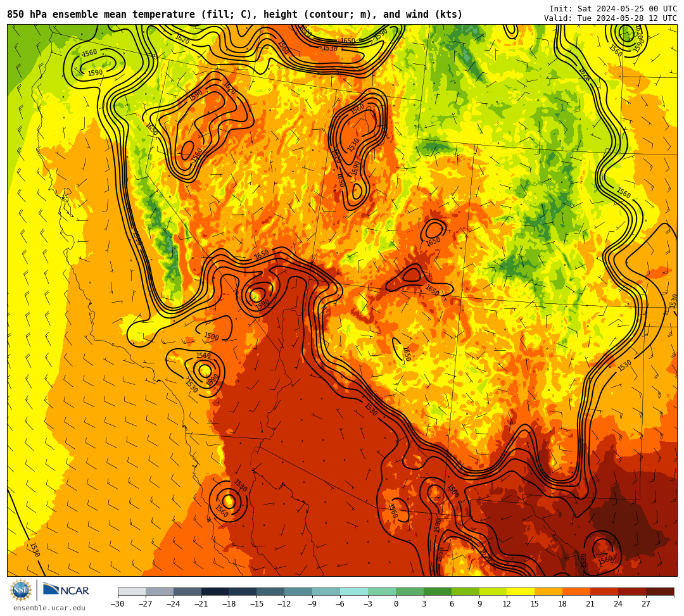Viewport: 684px width, 616px height.
Task: Select the Init: Sat 2024-05-25 00 UTC text
Action: point(612,9)
